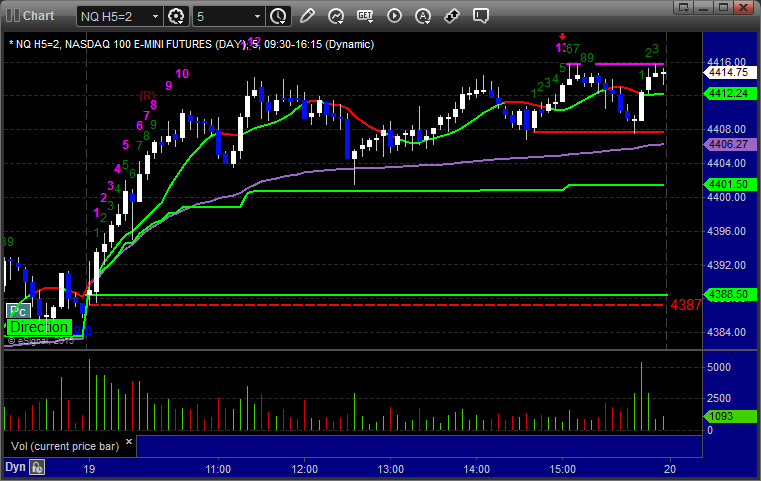Open the symbol settings gear menu

[x=176, y=16]
